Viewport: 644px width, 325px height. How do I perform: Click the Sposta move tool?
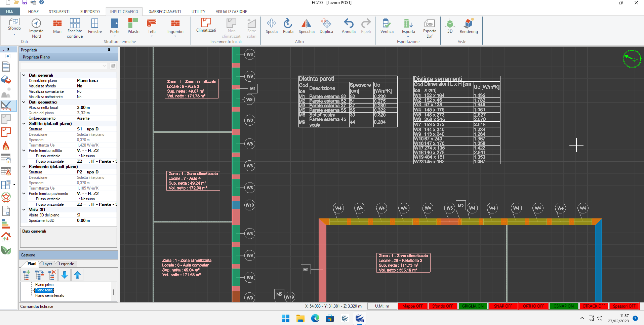click(x=272, y=26)
